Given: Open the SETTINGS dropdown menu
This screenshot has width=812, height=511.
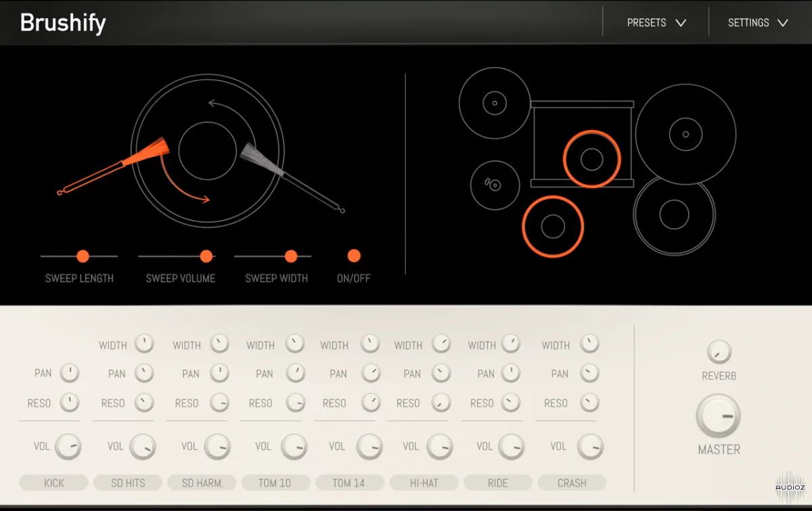Looking at the screenshot, I should tap(758, 22).
